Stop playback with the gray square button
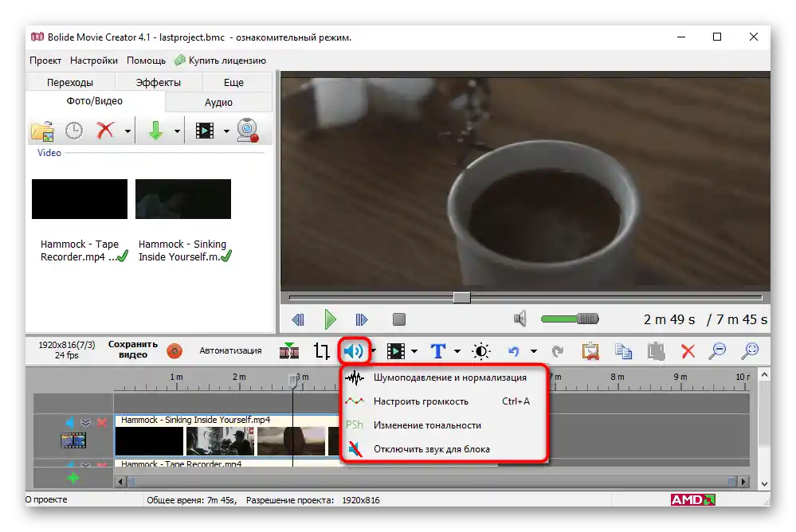Viewport: 796px width, 532px height. click(399, 319)
